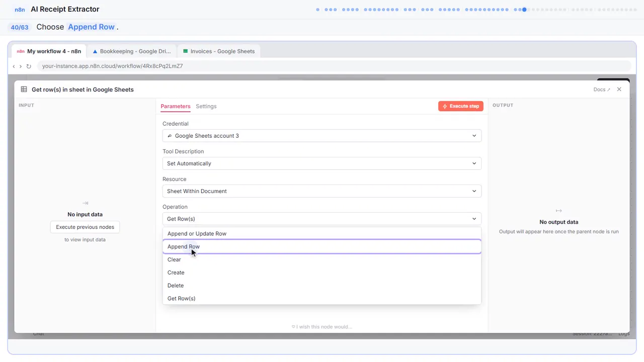Select the Create operation
Image resolution: width=644 pixels, height=362 pixels.
(x=322, y=273)
